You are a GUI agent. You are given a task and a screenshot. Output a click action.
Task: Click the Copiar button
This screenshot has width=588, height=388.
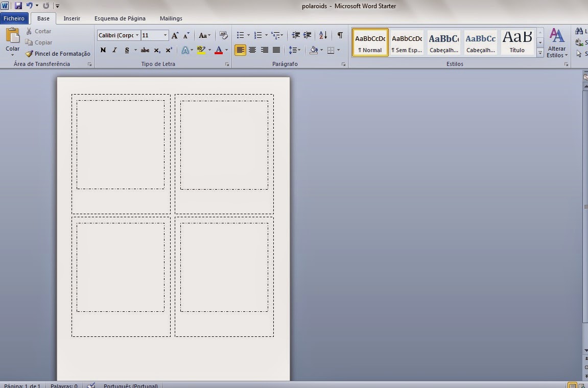pos(39,42)
